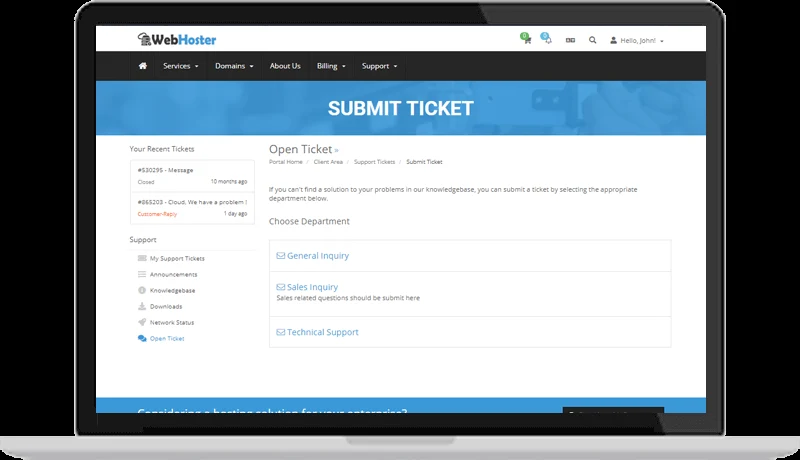Open the About Us menu item
800x460 pixels.
[285, 66]
